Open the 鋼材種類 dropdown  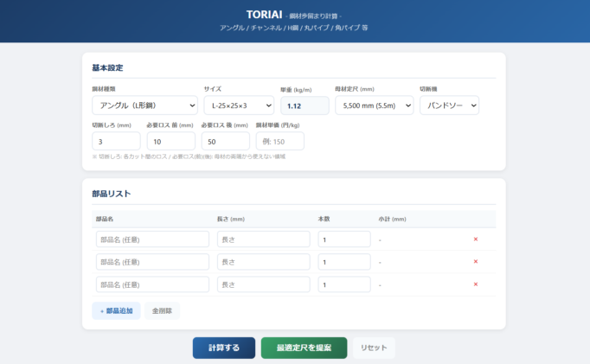click(144, 105)
